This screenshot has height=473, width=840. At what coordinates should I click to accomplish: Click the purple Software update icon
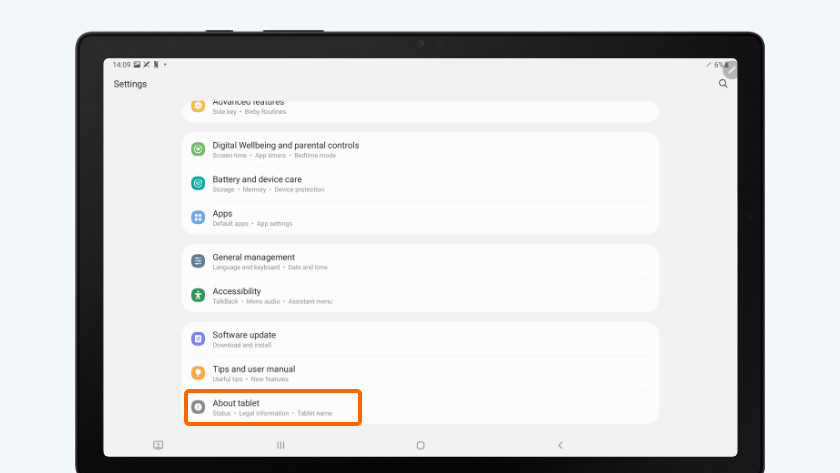[x=198, y=339]
